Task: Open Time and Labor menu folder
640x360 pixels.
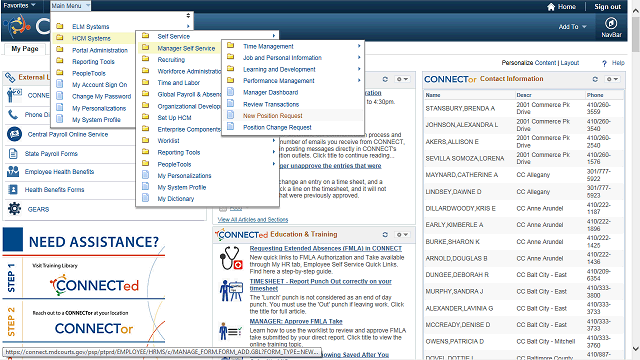Action: coord(178,82)
